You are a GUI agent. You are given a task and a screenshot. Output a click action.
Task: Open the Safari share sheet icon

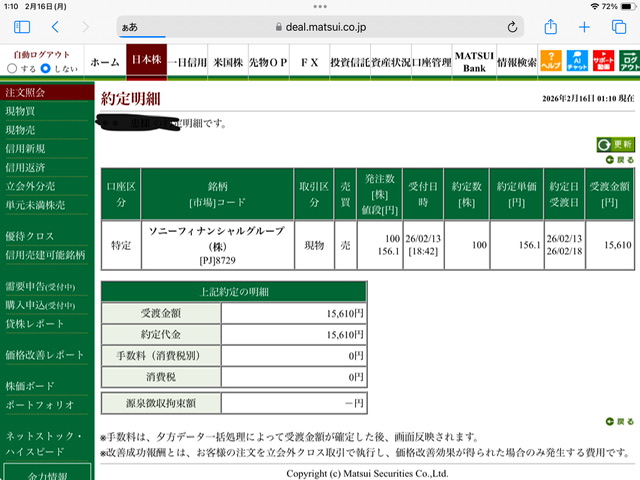[551, 27]
